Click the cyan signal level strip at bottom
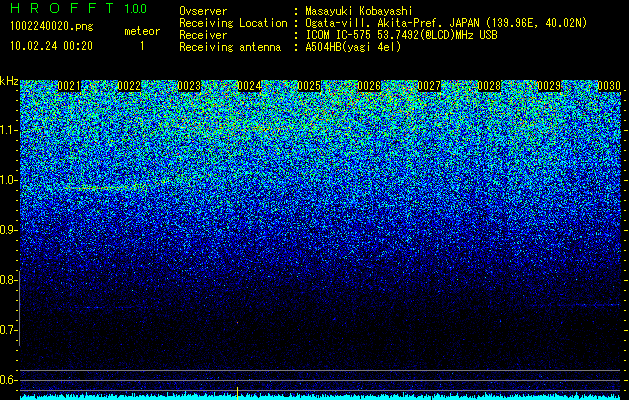Viewport: 629px width, 400px height. click(x=320, y=397)
